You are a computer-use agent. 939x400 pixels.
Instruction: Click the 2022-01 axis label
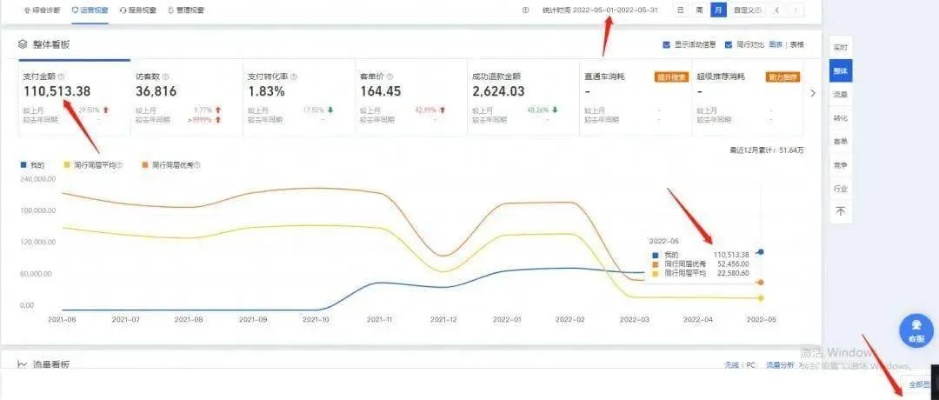coord(507,320)
